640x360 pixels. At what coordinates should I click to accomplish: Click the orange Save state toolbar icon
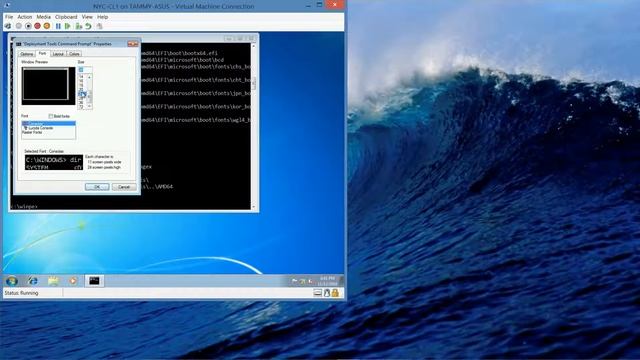click(47, 26)
